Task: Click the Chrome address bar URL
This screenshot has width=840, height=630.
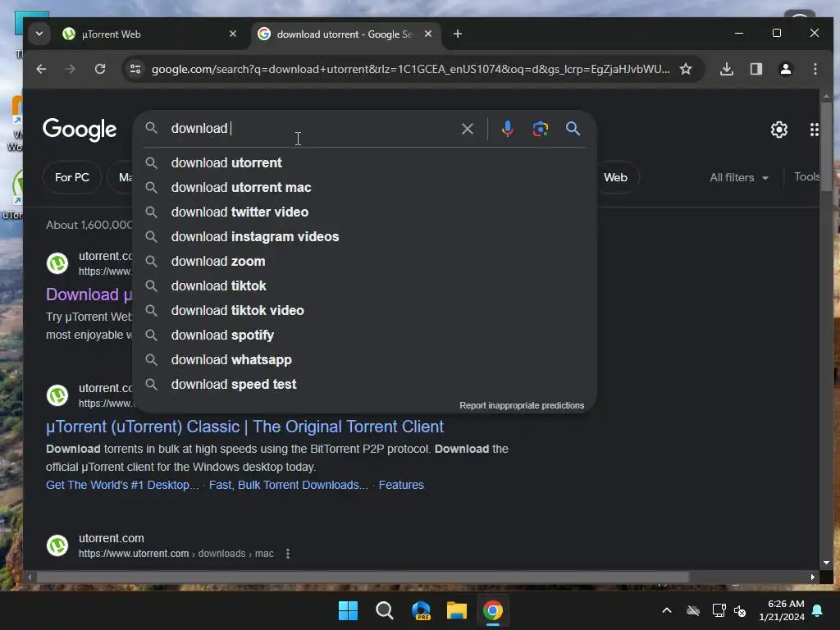Action: (410, 69)
